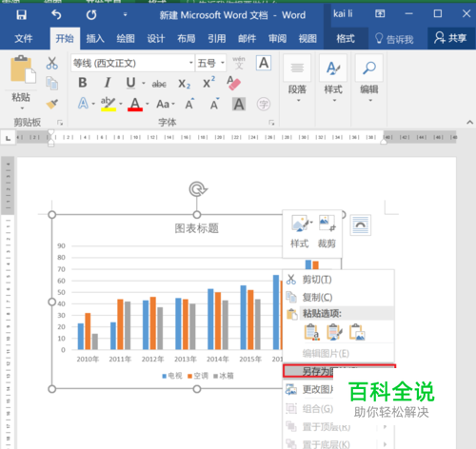Screen dimensions: 476x449
Task: Click the enclosed character 字 icon
Action: [x=264, y=104]
